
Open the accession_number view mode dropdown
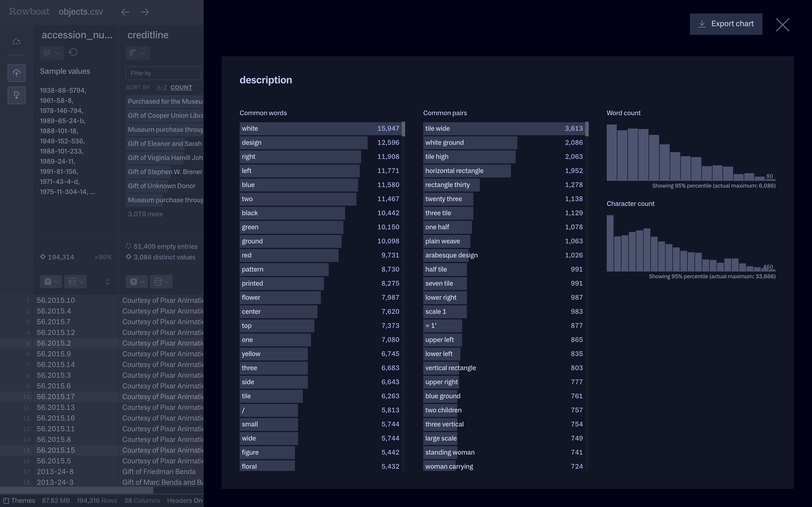52,53
